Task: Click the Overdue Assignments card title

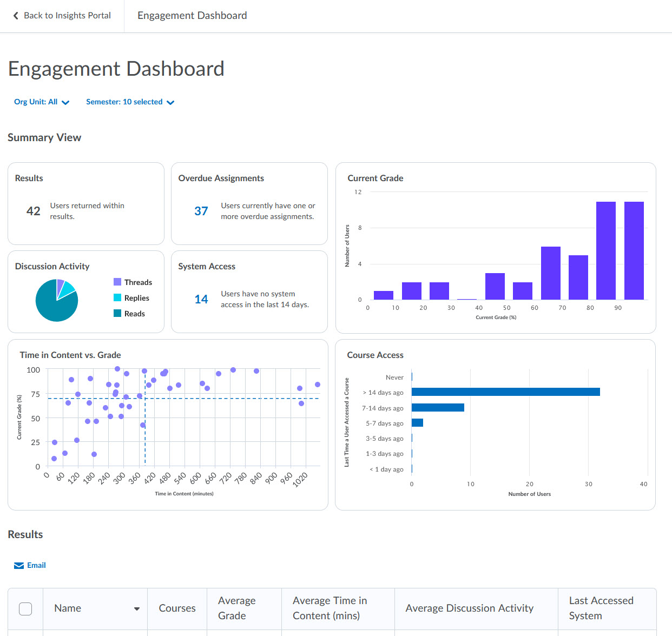Action: (x=221, y=178)
